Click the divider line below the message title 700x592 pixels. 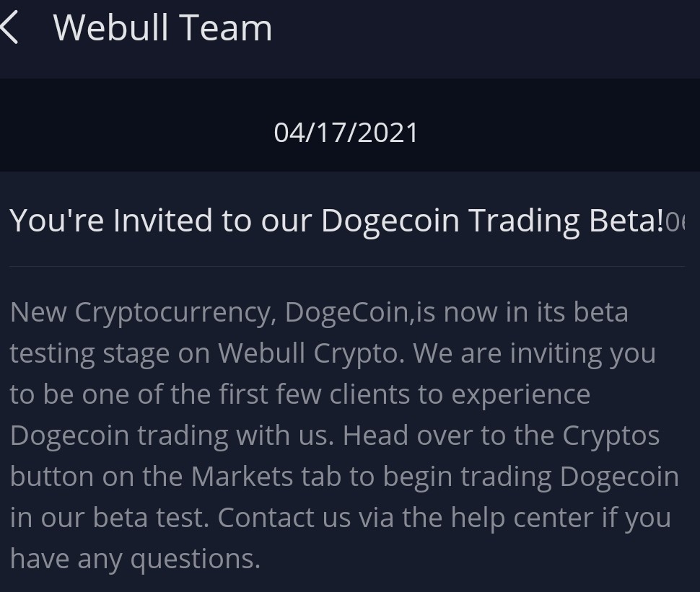[x=347, y=266]
